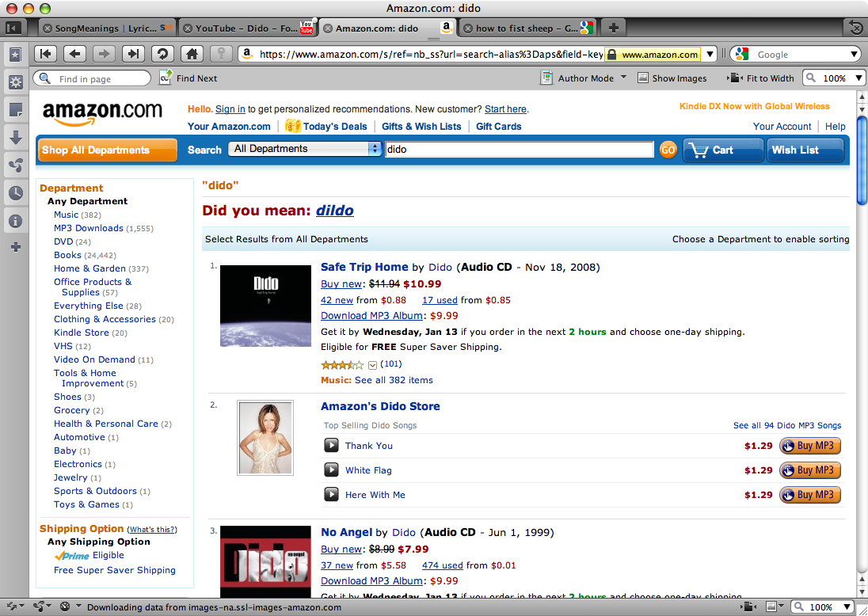The height and width of the screenshot is (616, 868).
Task: Buy the Thank You MP3
Action: coord(810,446)
